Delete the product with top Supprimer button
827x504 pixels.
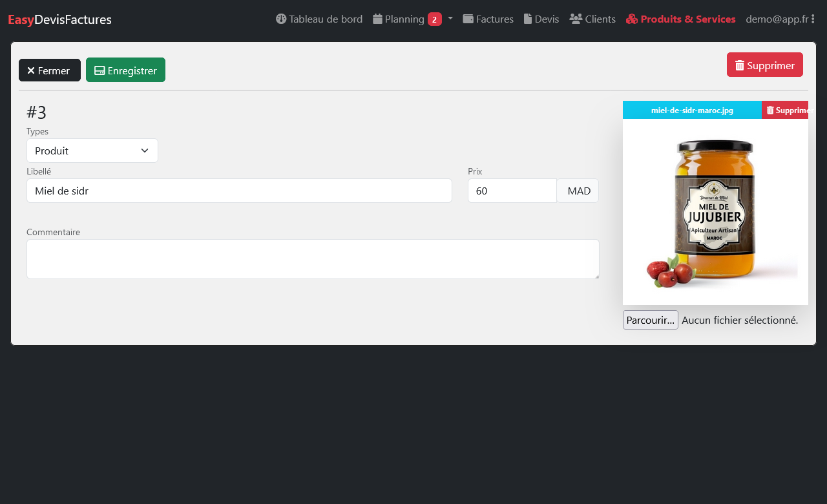point(764,65)
